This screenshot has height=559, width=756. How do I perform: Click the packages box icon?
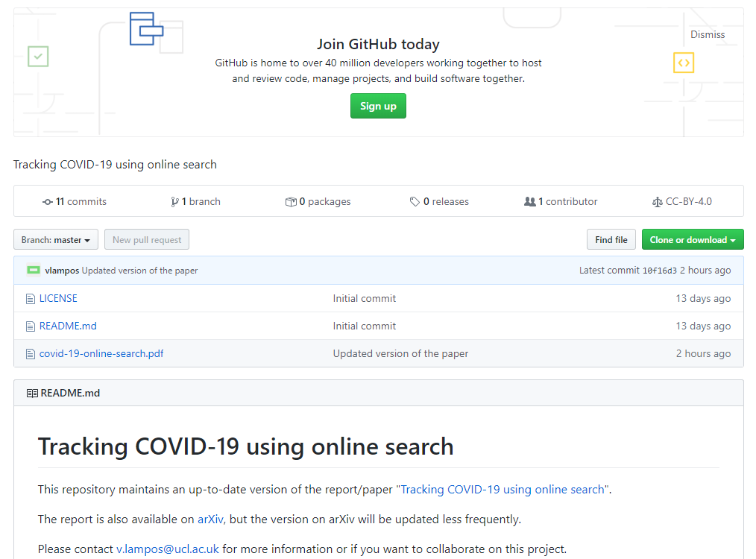291,202
